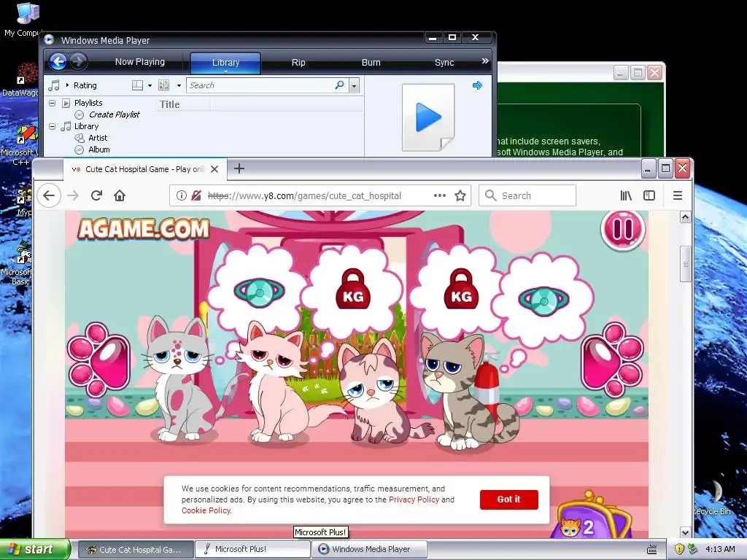Screen dimensions: 747x560
Task: Reload the current page in Firefox
Action: click(x=97, y=195)
